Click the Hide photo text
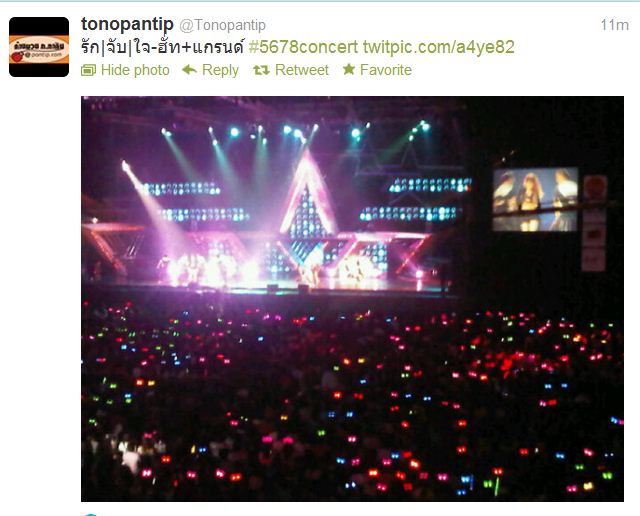Screen dimensions: 640x516 point(135,70)
